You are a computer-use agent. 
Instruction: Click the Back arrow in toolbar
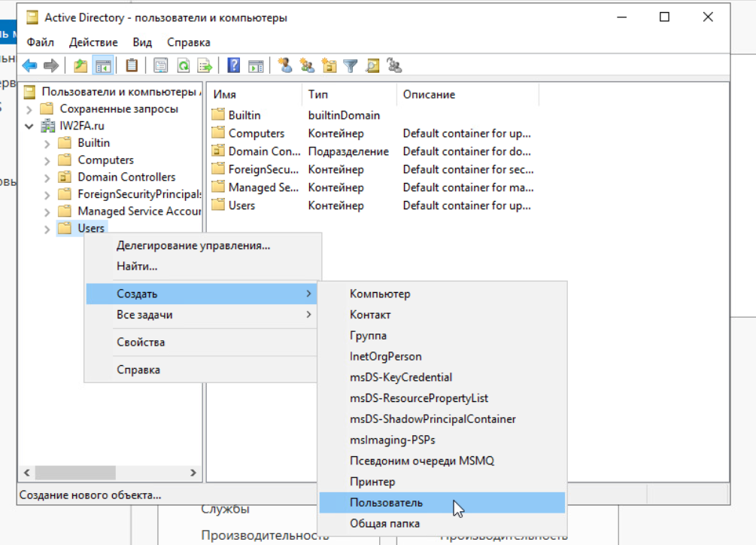[x=29, y=65]
